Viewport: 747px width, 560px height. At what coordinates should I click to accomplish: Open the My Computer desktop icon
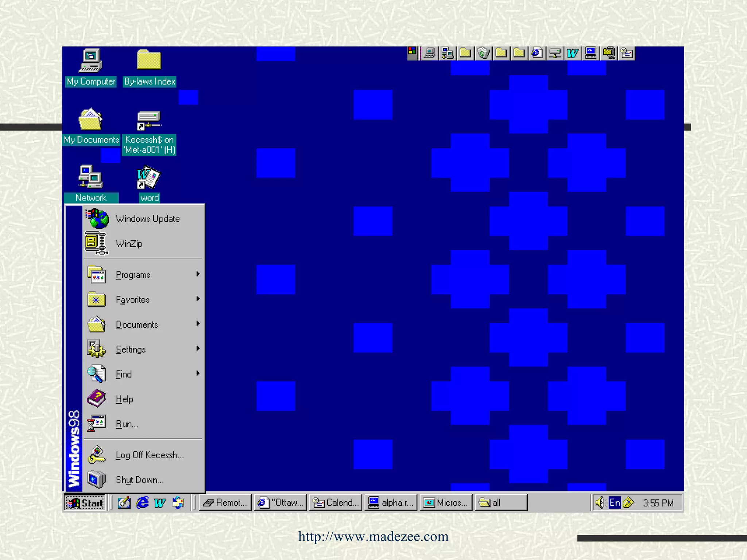point(91,61)
